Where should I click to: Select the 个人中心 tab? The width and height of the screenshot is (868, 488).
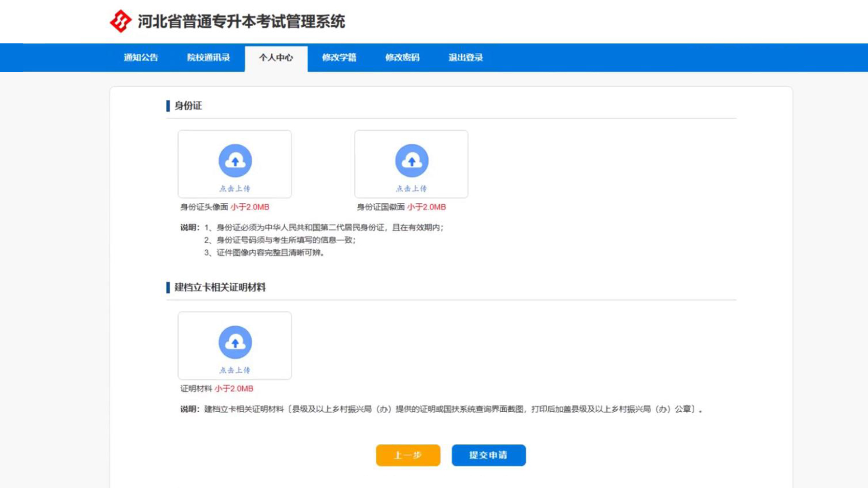coord(276,57)
